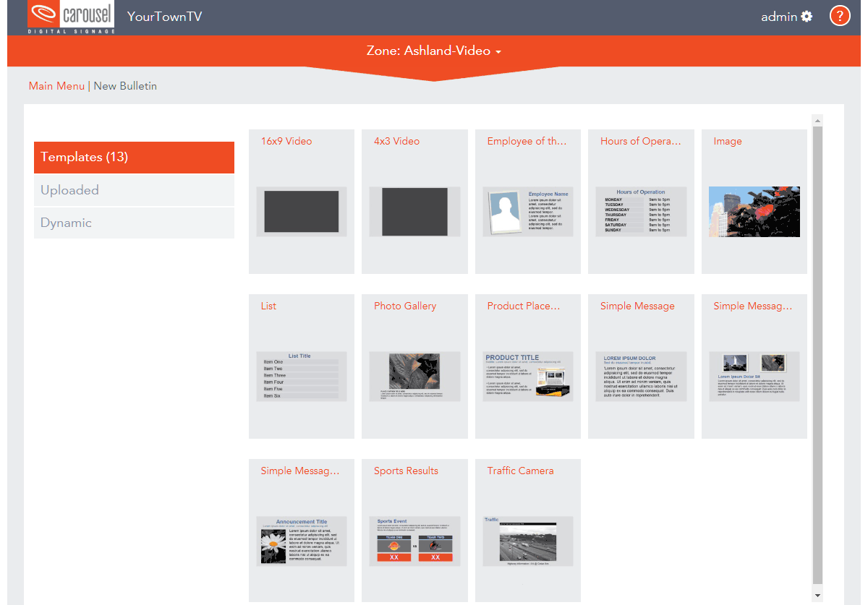Select the List template
The image size is (868, 605).
pyautogui.click(x=301, y=366)
